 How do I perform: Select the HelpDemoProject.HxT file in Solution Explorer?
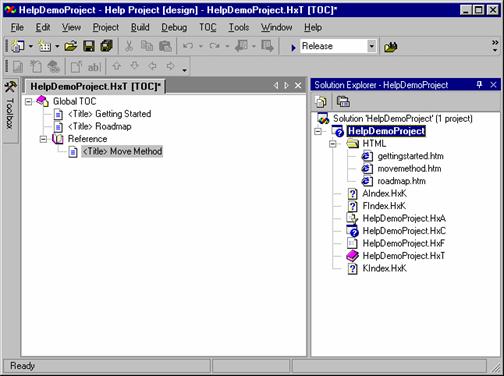click(404, 256)
